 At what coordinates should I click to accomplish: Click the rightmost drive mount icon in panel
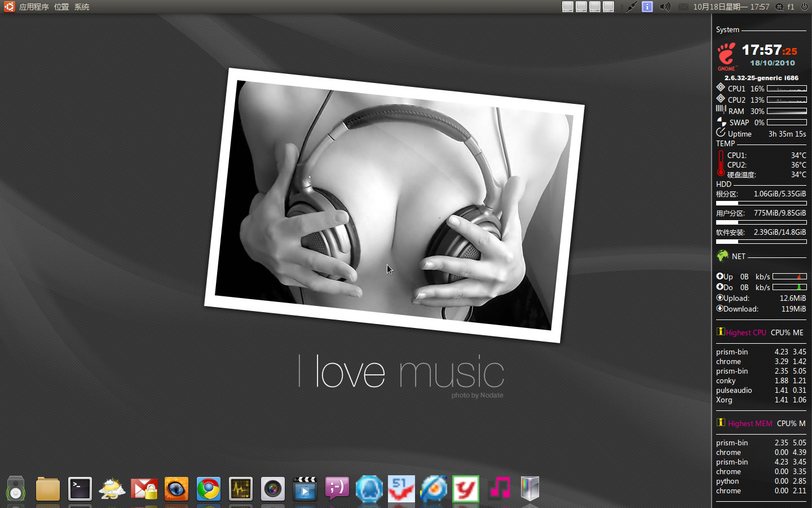(x=608, y=7)
